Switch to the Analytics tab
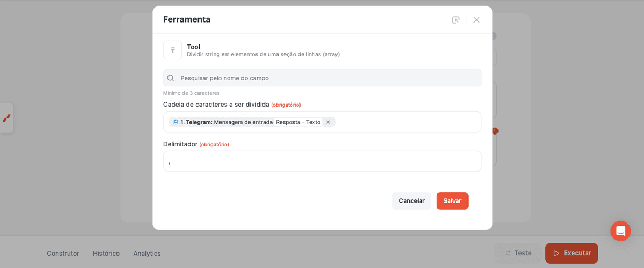The height and width of the screenshot is (268, 644). [x=147, y=254]
